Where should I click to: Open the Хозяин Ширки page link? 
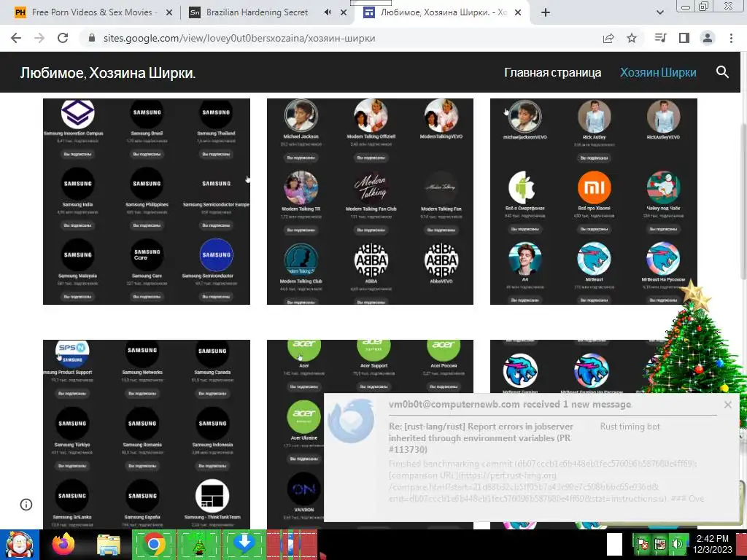click(658, 72)
